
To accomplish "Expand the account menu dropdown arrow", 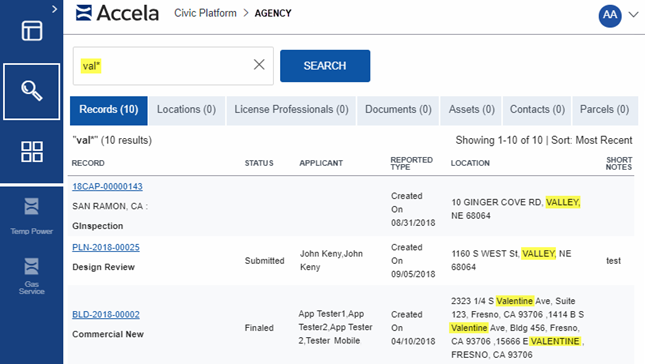I will point(633,15).
